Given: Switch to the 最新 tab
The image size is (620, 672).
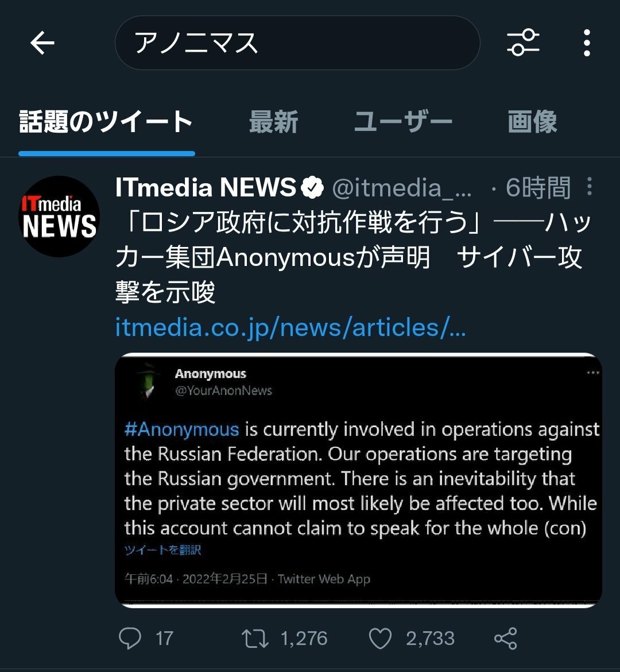Looking at the screenshot, I should (x=273, y=122).
